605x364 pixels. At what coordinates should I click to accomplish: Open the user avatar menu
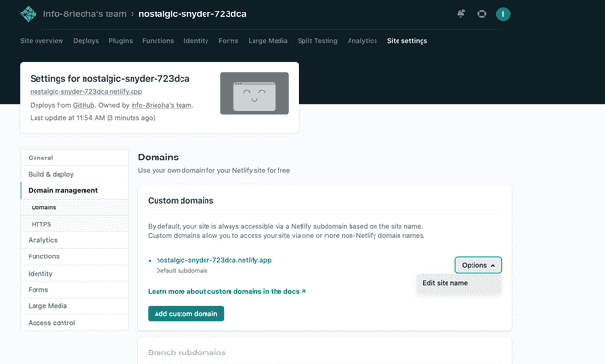[503, 13]
